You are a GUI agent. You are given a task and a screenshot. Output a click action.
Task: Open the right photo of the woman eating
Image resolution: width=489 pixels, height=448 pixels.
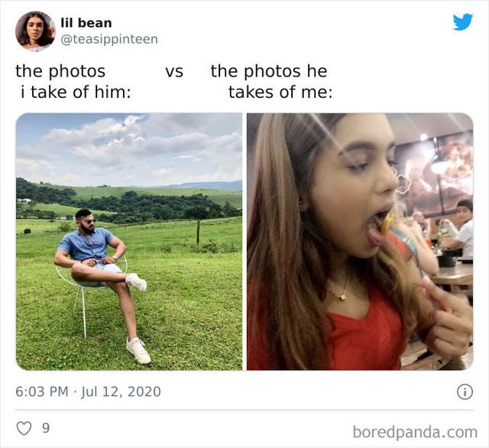(359, 242)
